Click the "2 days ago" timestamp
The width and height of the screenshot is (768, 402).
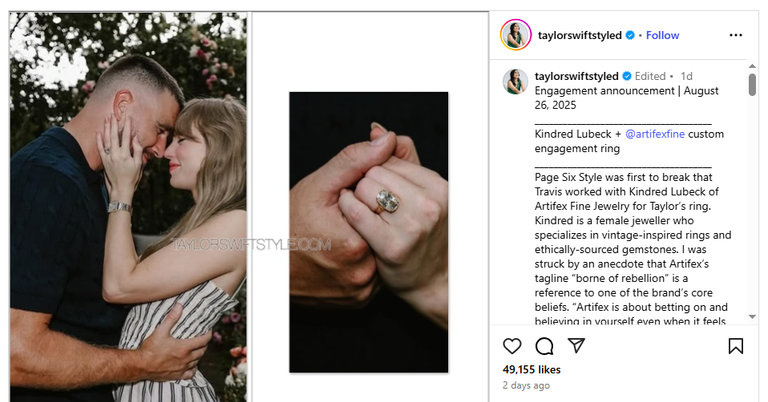[527, 385]
